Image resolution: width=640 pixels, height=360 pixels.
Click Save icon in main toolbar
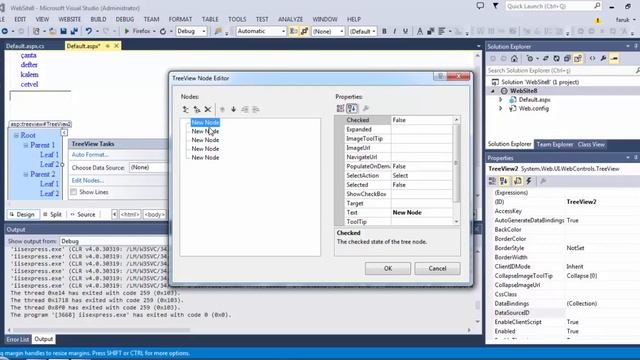(63, 31)
